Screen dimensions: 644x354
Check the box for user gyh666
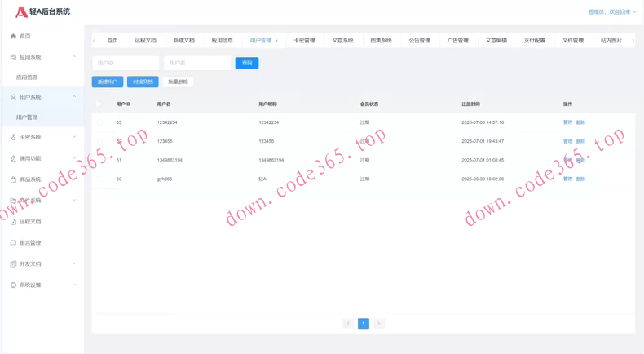click(x=99, y=179)
